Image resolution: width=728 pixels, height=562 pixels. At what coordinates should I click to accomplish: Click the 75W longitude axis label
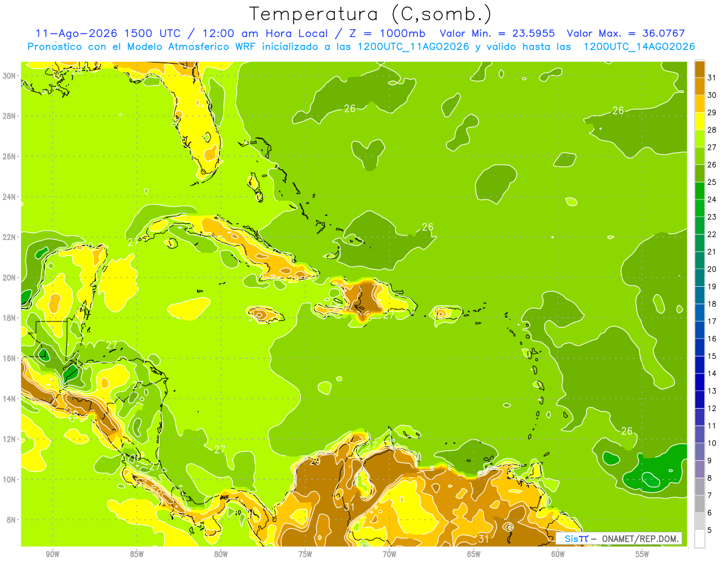click(x=305, y=554)
